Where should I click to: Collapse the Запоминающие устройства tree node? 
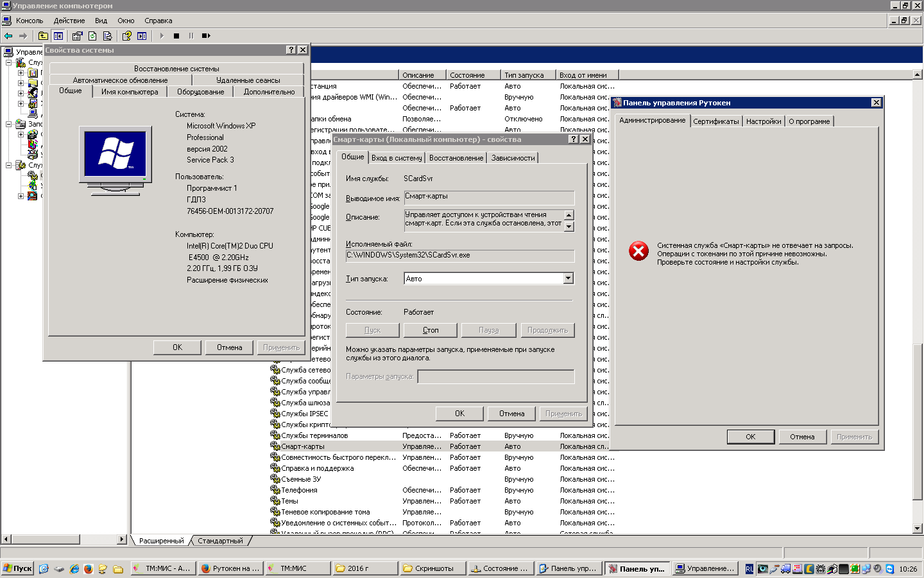9,124
